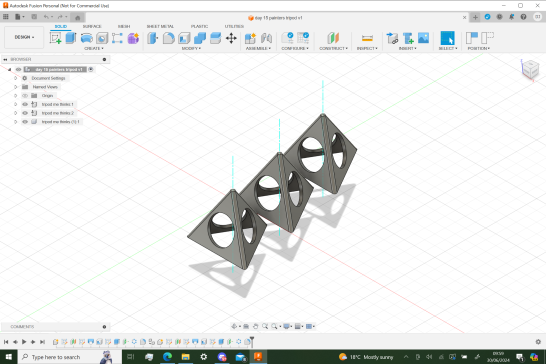The width and height of the screenshot is (546, 364).
Task: Switch to the SHEET METAL tab
Action: 160,26
